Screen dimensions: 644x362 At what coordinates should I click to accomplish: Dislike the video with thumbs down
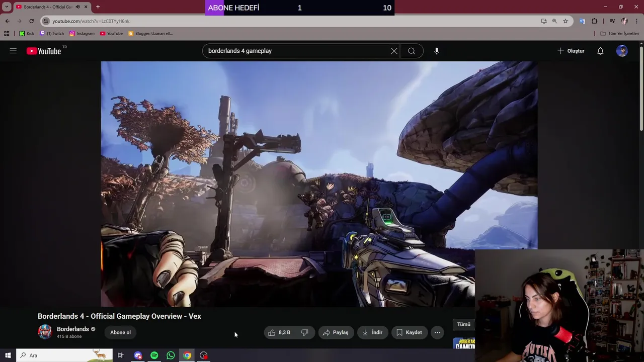click(305, 332)
